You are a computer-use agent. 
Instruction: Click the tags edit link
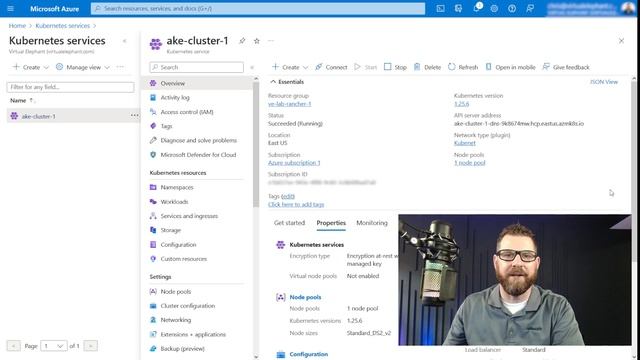288,196
